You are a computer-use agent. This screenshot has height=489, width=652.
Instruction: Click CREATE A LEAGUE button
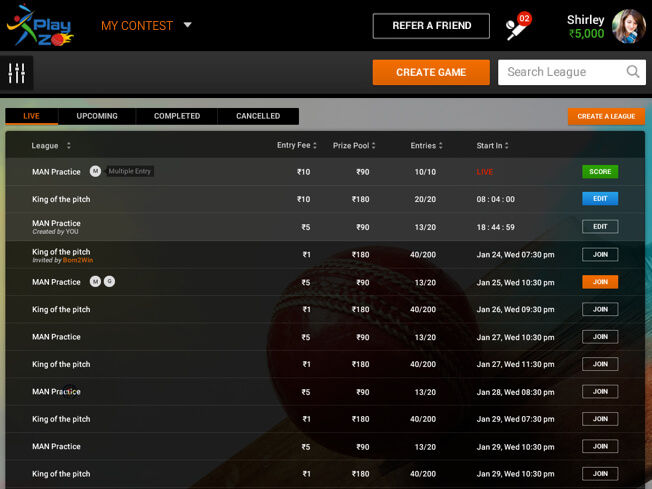point(606,116)
